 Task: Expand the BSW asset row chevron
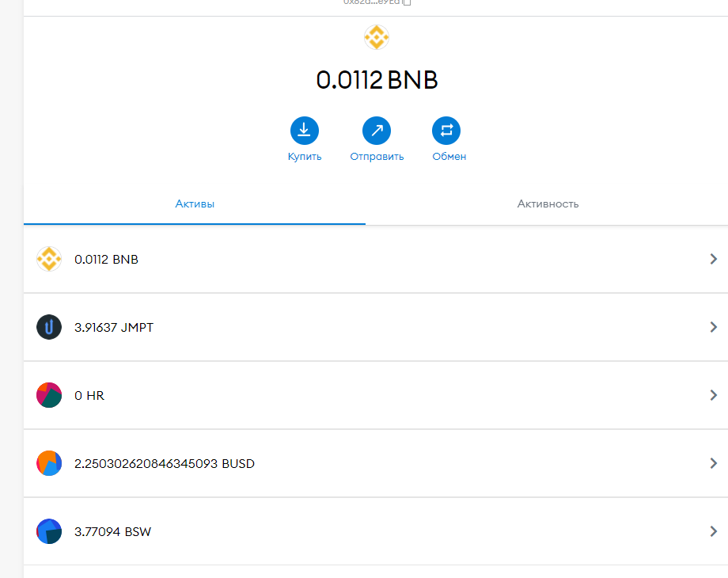714,531
